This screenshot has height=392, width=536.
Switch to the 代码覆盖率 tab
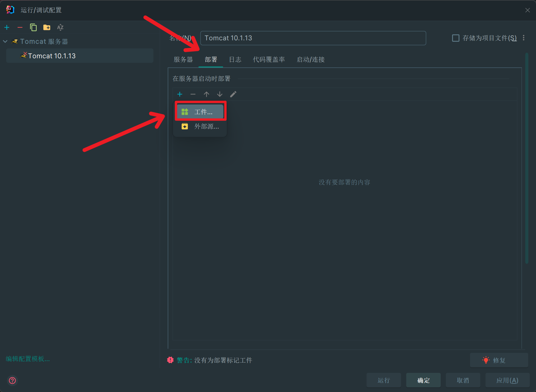click(269, 59)
